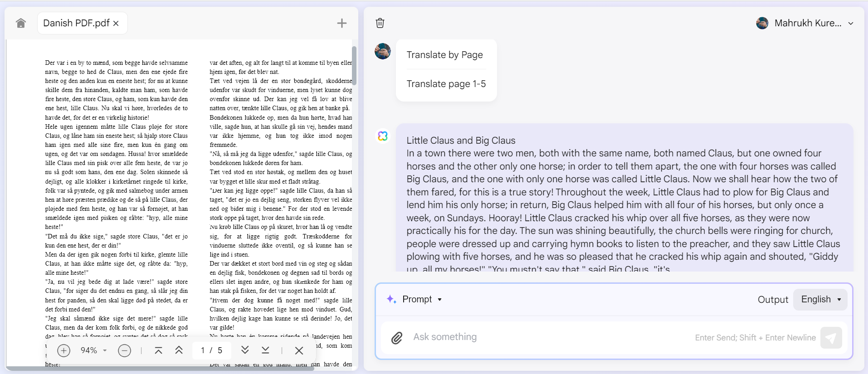Add a new tab with the plus icon
This screenshot has height=374, width=868.
pos(342,23)
